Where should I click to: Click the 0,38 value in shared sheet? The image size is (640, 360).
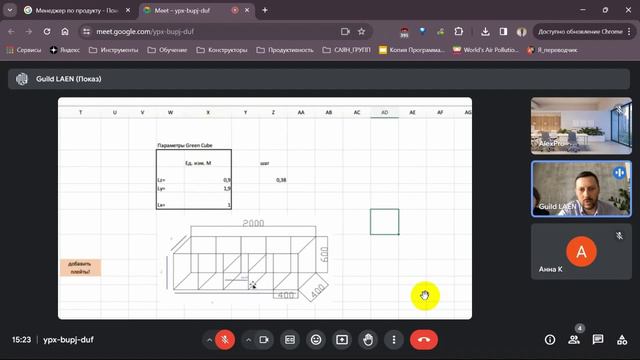tap(281, 180)
